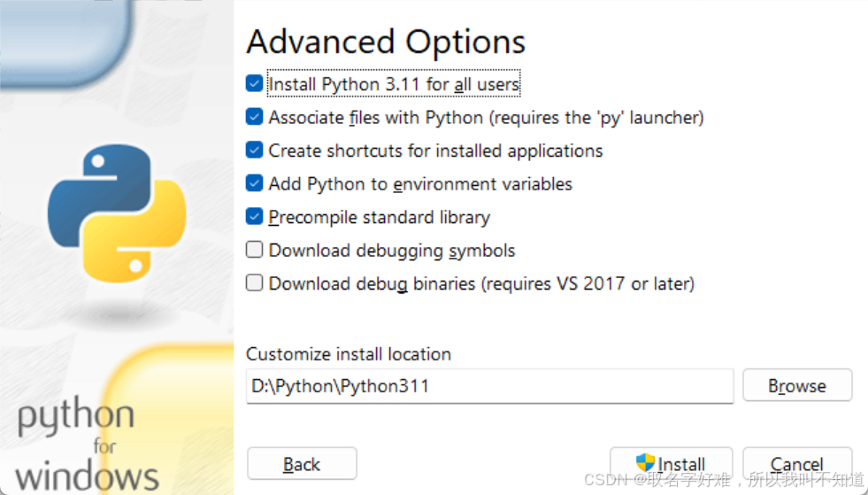Click the Python logo image

pos(117,213)
